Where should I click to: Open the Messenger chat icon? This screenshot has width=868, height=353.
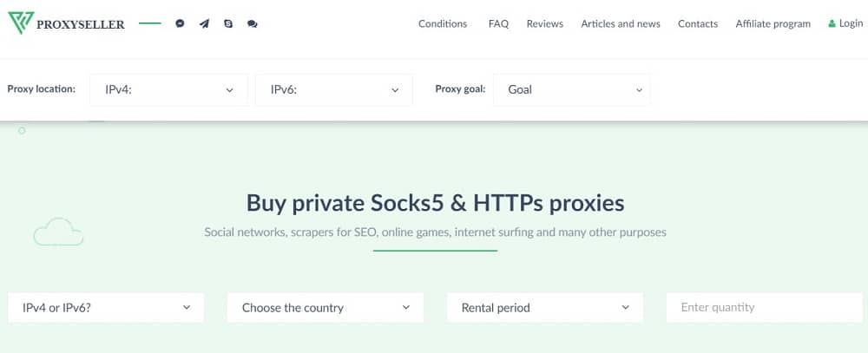[x=180, y=23]
